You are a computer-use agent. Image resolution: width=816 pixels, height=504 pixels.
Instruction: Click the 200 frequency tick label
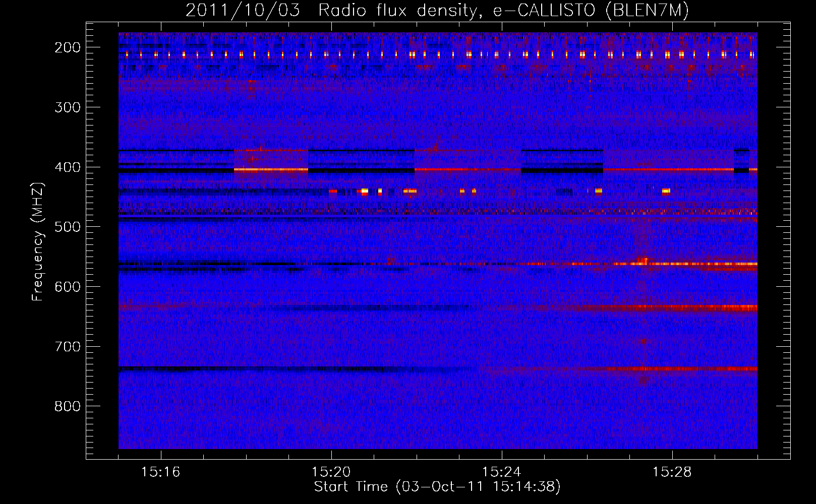click(67, 47)
